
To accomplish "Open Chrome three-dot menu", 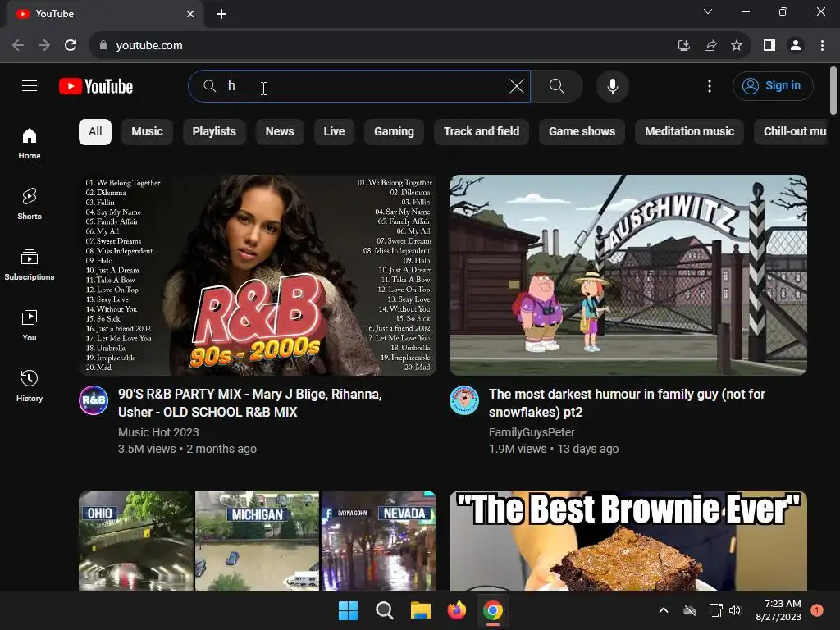I will pos(822,46).
